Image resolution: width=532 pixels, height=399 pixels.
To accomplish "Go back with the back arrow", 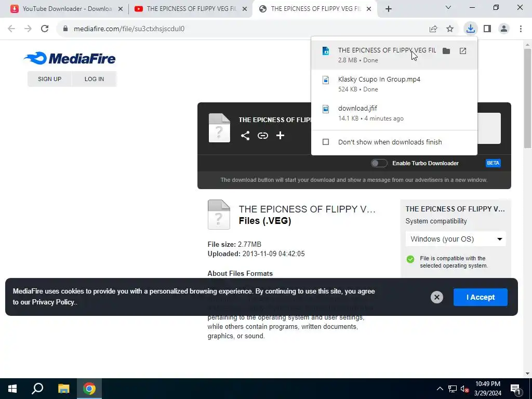I will tap(11, 29).
